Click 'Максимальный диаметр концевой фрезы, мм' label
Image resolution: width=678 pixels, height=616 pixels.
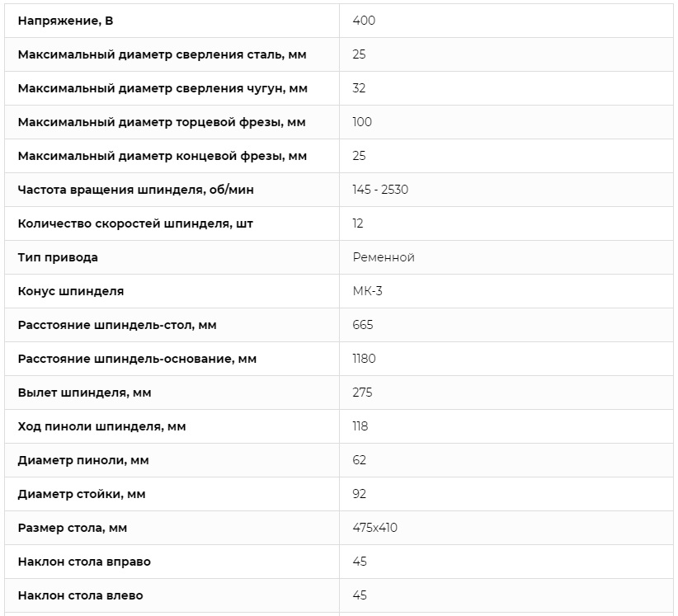[162, 156]
